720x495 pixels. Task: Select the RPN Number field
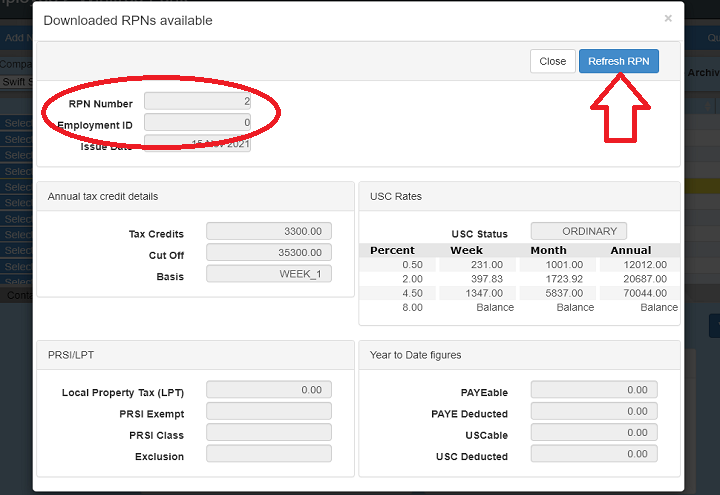(197, 101)
